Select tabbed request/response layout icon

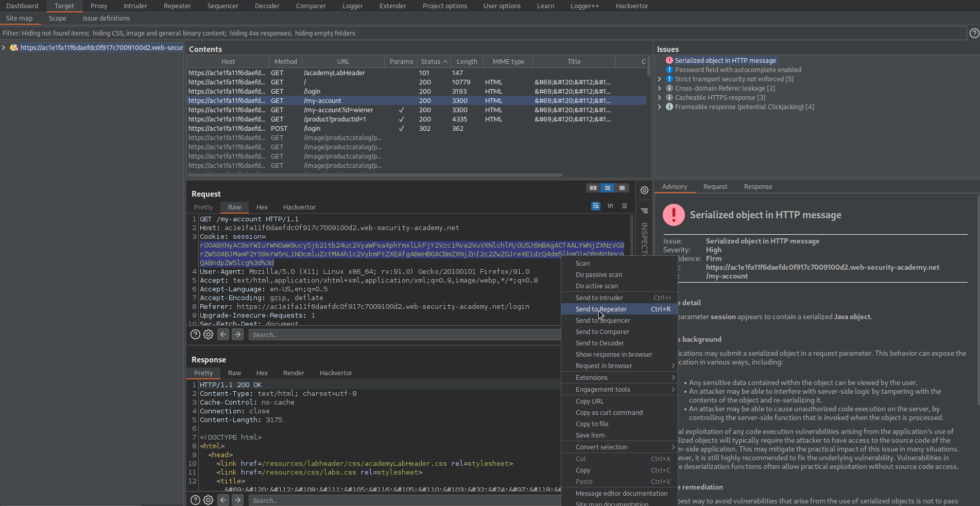coord(622,188)
